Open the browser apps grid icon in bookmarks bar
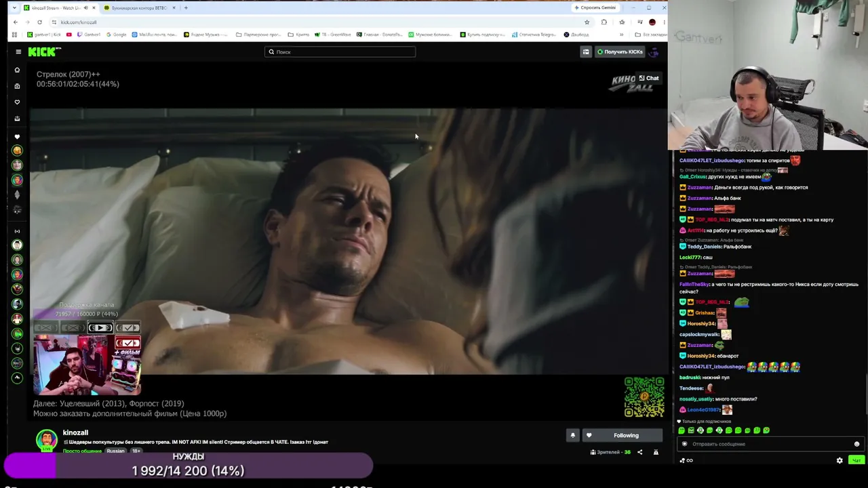Screen dimensions: 868x488 (x=14, y=35)
